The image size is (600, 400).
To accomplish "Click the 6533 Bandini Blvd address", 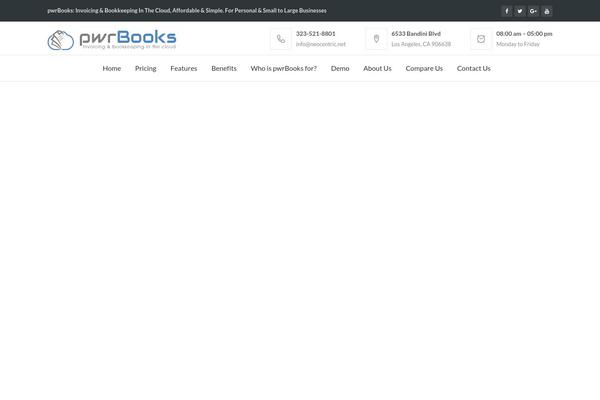I will (416, 34).
